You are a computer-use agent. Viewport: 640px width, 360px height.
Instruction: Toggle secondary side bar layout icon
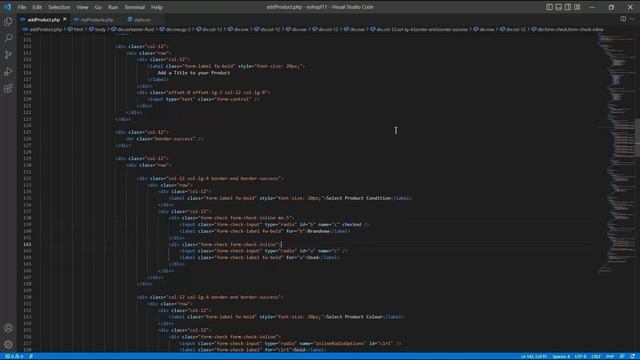(x=568, y=7)
